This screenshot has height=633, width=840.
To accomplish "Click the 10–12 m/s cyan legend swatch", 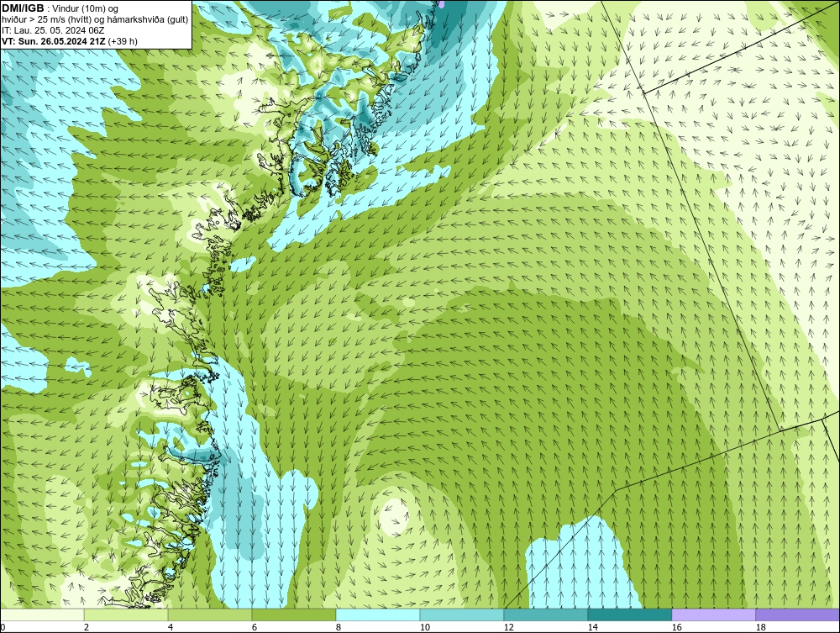I will 462,615.
